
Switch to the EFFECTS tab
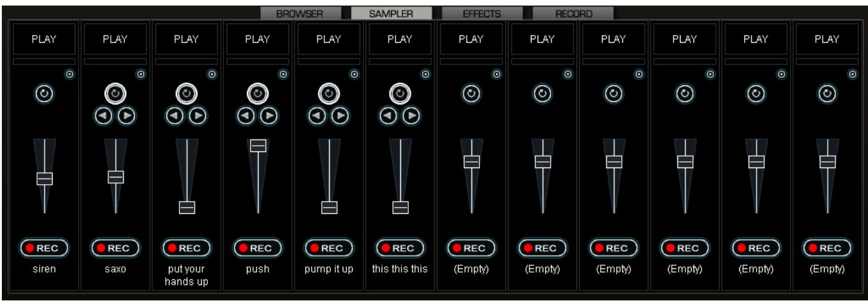coord(482,13)
